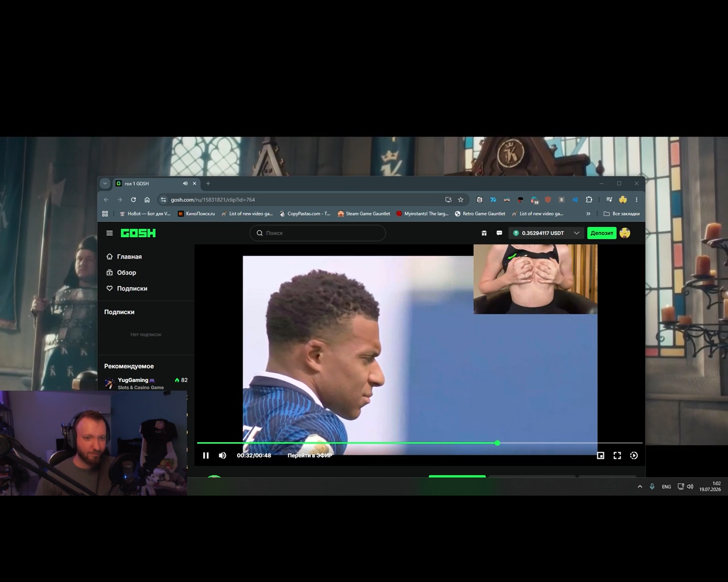Show hidden system tray icons
This screenshot has width=728, height=582.
[x=640, y=487]
